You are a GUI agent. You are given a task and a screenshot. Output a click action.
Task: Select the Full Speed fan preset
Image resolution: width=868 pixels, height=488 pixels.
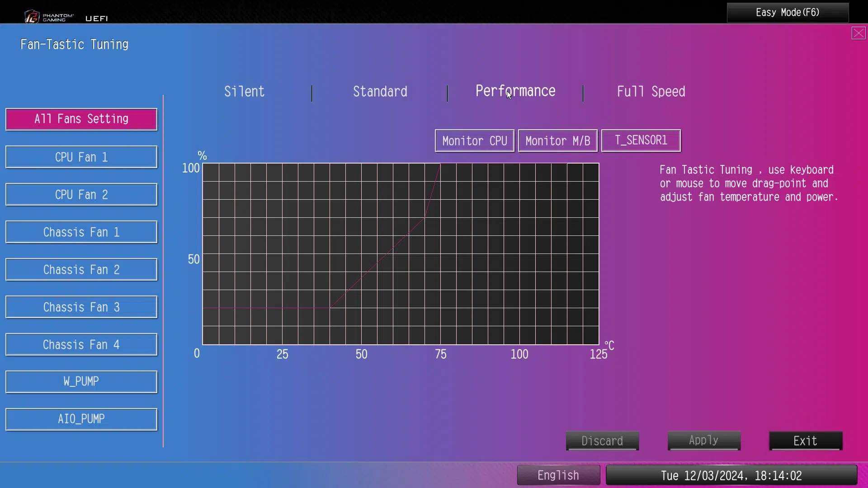[651, 92]
